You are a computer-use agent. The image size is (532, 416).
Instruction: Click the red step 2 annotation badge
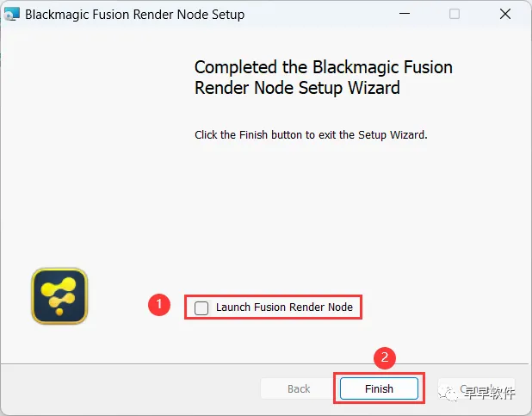coord(385,357)
